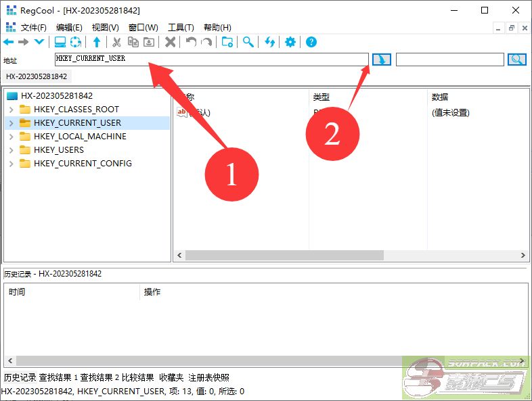Open the 工具(T) menu
Image resolution: width=532 pixels, height=401 pixels.
[x=180, y=27]
